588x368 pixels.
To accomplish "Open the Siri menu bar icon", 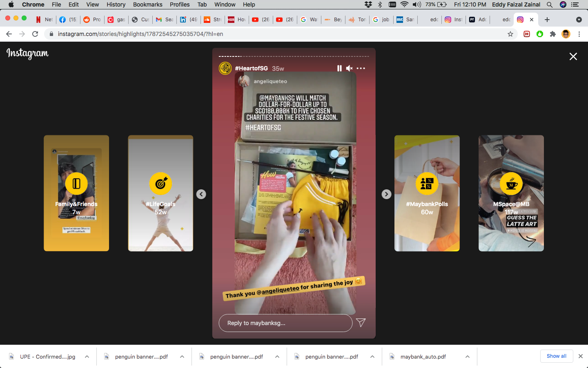I will tap(563, 4).
